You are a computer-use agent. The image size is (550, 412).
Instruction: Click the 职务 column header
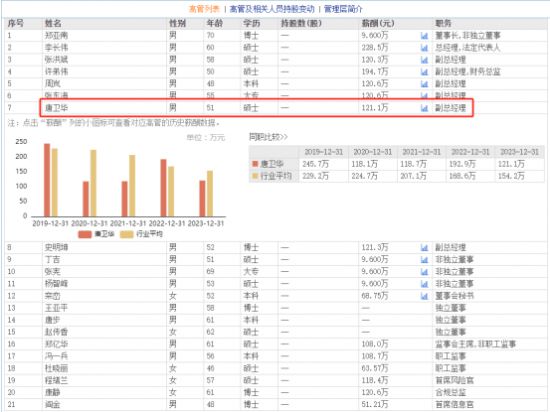[443, 23]
